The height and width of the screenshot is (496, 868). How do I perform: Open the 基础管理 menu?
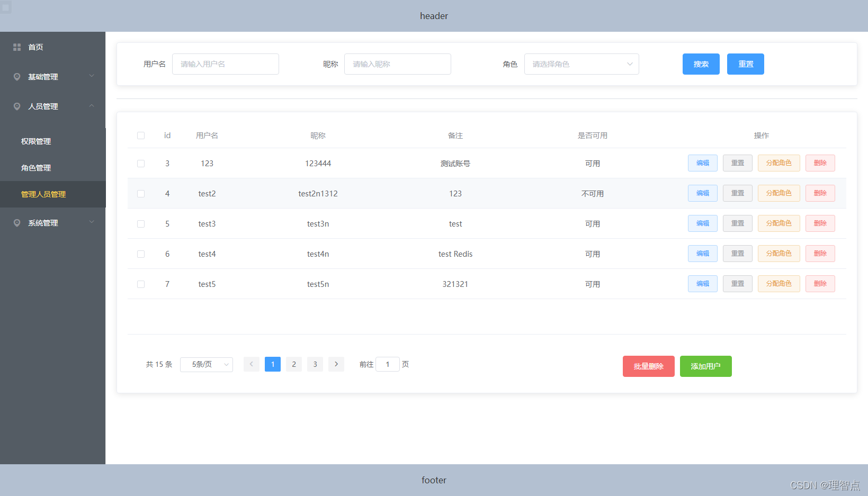[53, 77]
